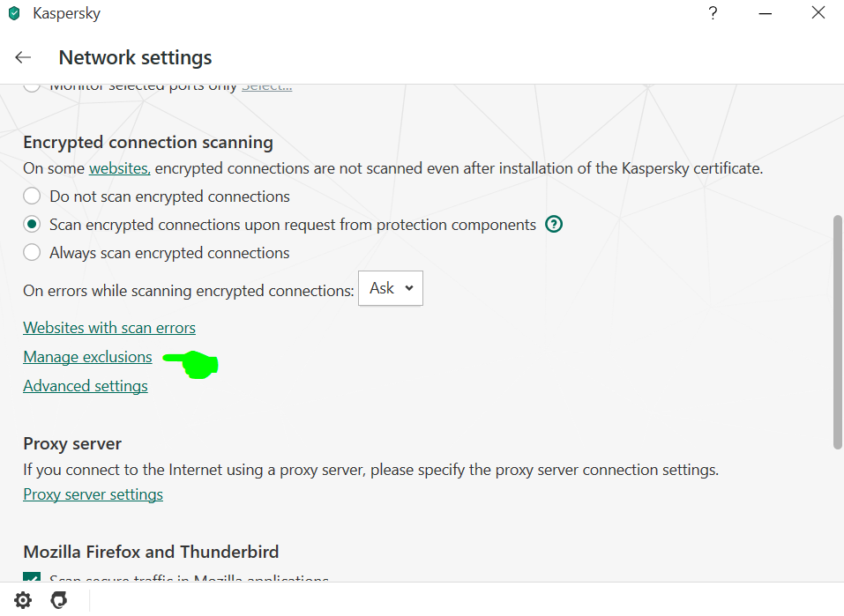Click the websites link in the description
The height and width of the screenshot is (616, 844).
tap(119, 168)
